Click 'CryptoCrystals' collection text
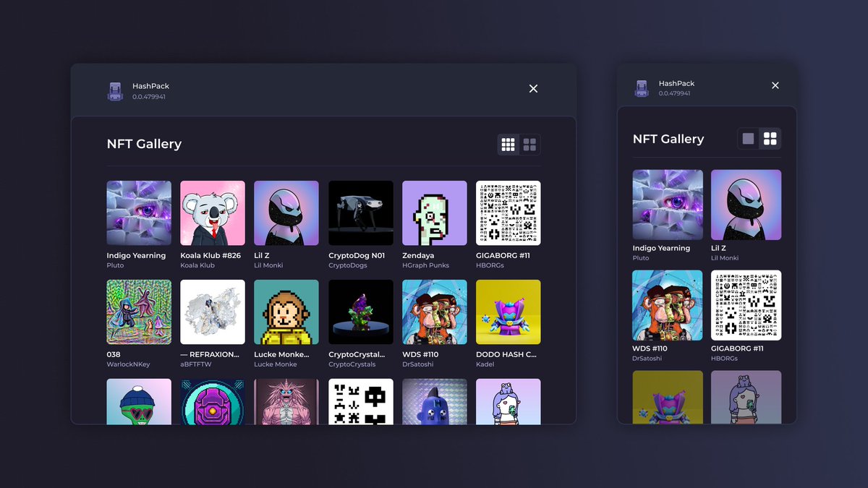 (352, 364)
